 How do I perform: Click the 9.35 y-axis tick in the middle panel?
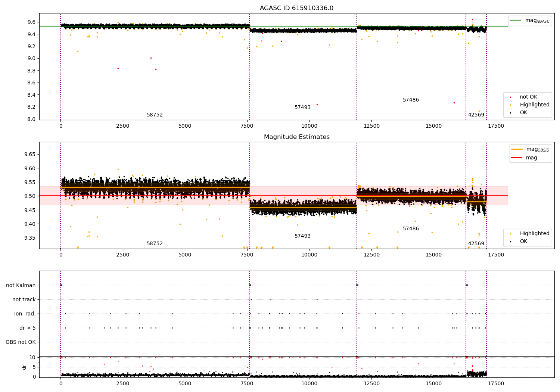click(30, 238)
